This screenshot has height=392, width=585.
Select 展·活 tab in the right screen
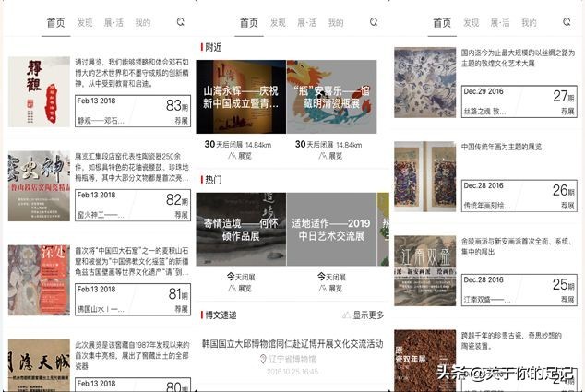point(500,23)
